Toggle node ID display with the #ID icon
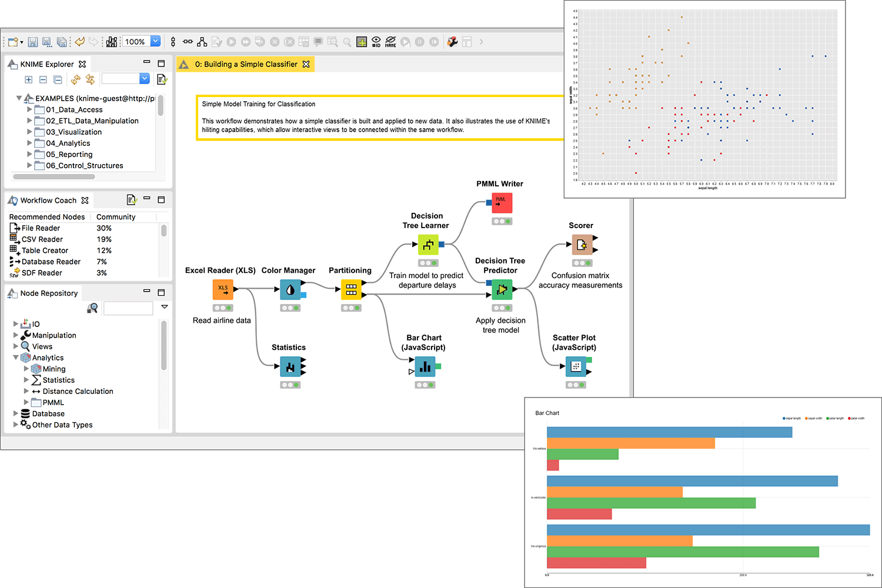This screenshot has height=588, width=882. (x=376, y=42)
